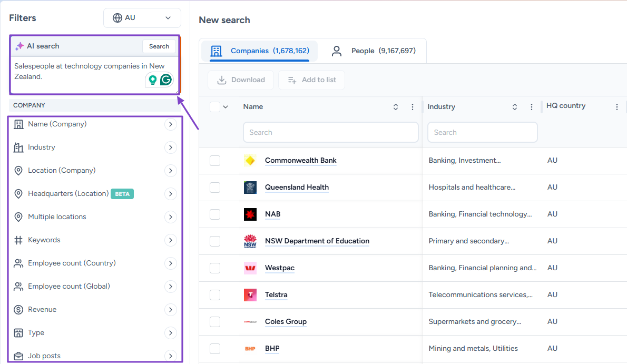Click the Industry column search field
The image size is (627, 364).
[x=482, y=132]
